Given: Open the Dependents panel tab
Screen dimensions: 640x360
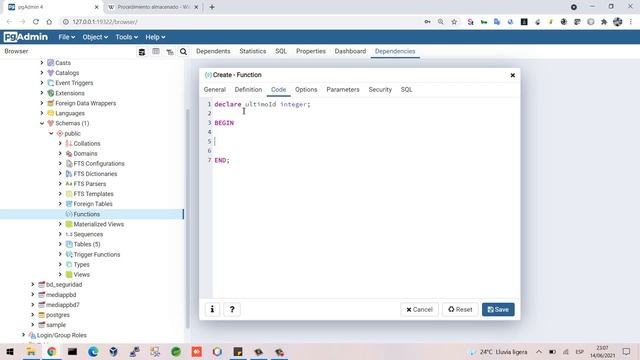Looking at the screenshot, I should [213, 51].
